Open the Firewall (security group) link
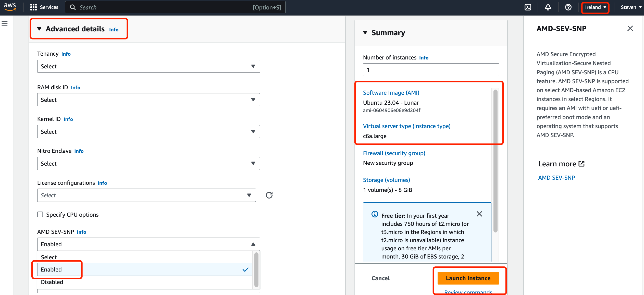 pos(394,153)
